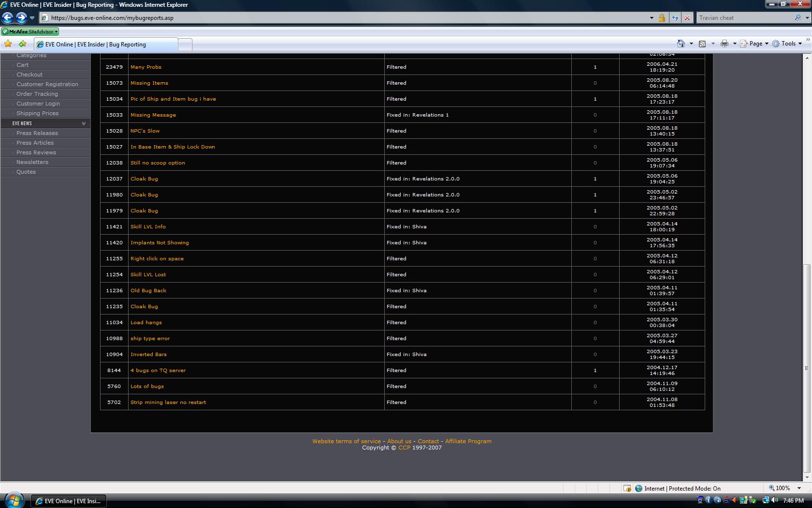
Task: Open the 'Missing Items' bug report
Action: point(149,83)
